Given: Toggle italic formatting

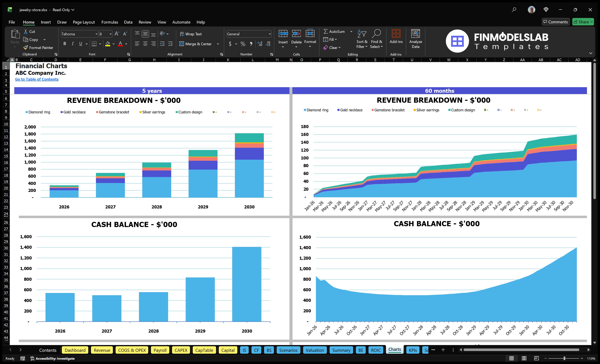Looking at the screenshot, I should coord(72,44).
